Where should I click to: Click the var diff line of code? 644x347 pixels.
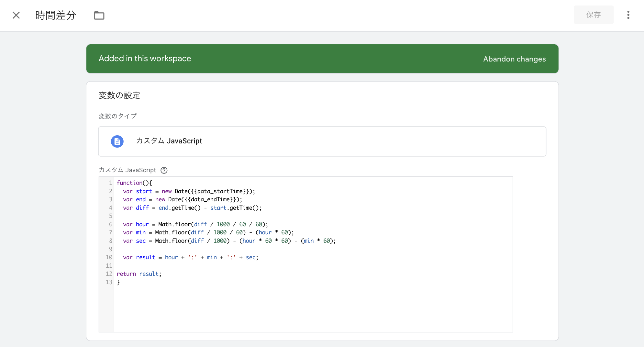pos(192,208)
